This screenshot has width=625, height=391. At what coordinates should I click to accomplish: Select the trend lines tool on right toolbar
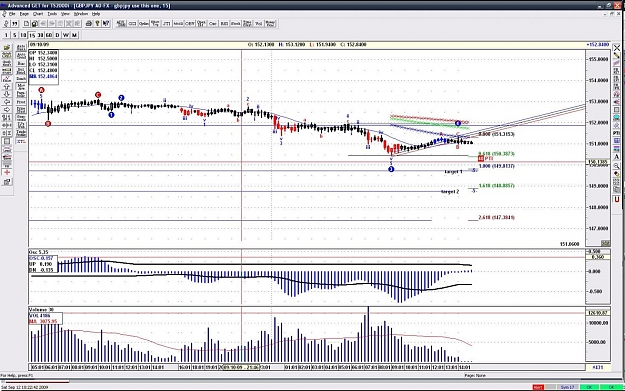[617, 63]
